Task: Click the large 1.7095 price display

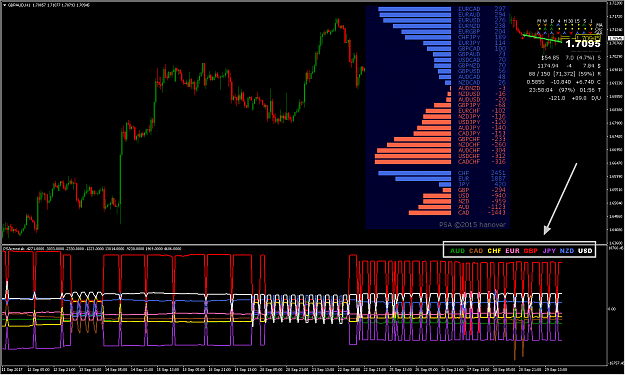Action: (583, 44)
